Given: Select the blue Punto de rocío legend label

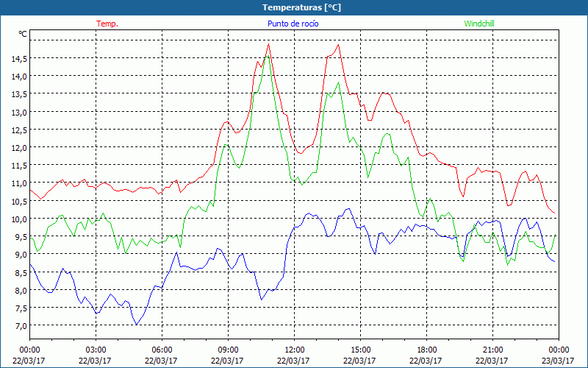Looking at the screenshot, I should [293, 24].
